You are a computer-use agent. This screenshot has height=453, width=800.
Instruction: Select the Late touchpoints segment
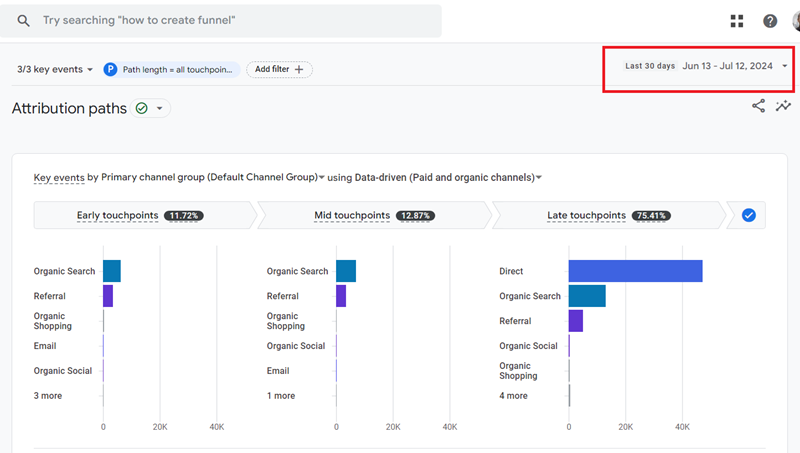(x=609, y=215)
